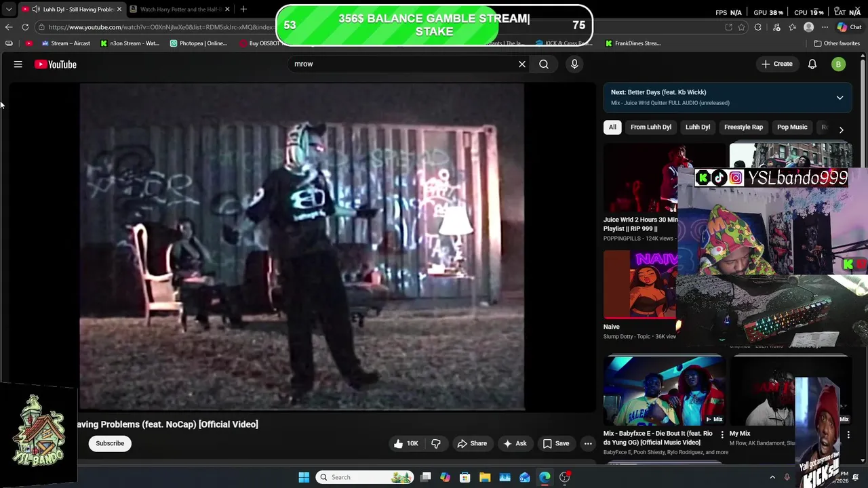Open the tab search dropdown in browser

pos(8,9)
